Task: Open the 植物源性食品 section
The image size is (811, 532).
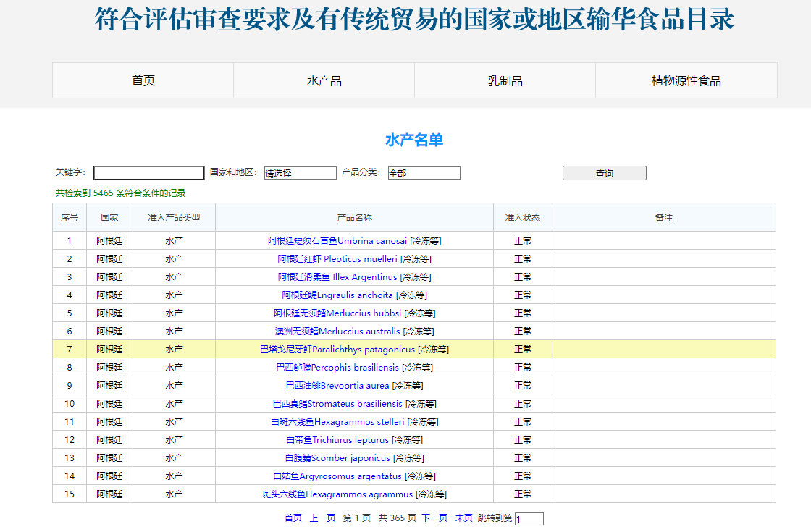Action: click(x=685, y=80)
